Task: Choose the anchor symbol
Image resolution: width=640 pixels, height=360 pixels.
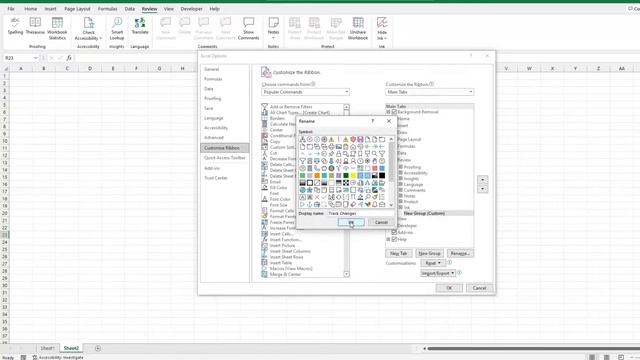Action: pos(310,204)
